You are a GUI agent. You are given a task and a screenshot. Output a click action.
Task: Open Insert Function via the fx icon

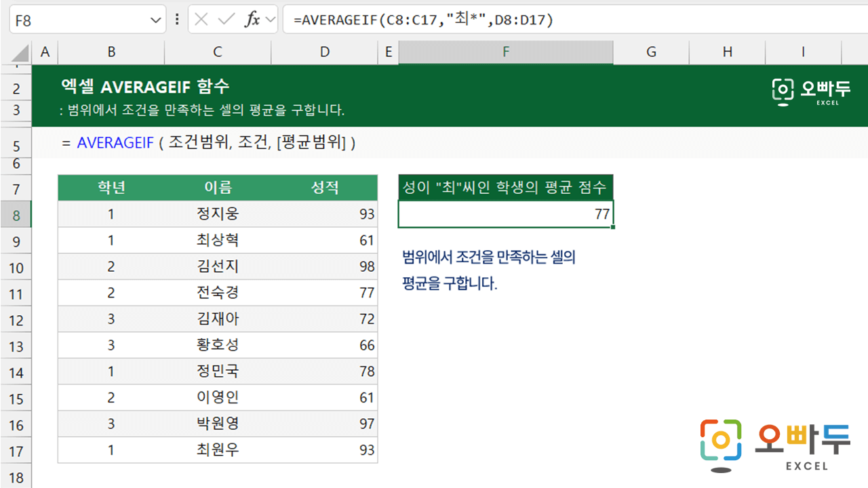(252, 20)
